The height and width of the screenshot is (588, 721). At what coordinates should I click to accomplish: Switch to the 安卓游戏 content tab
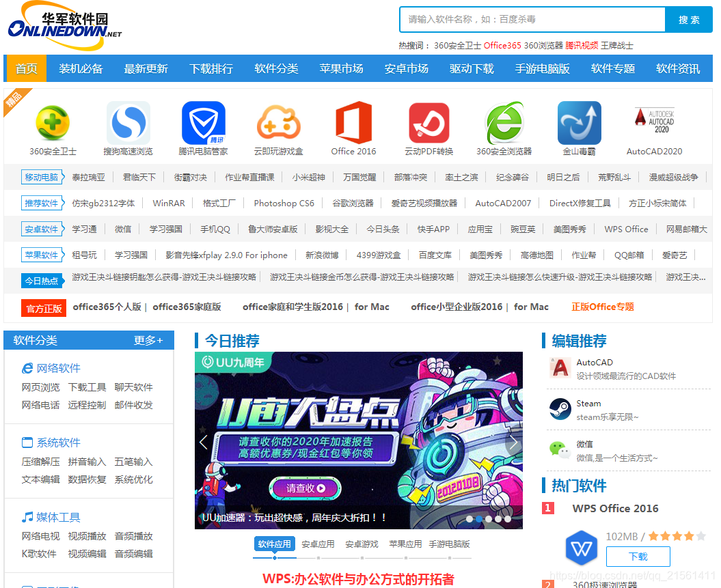(x=362, y=544)
